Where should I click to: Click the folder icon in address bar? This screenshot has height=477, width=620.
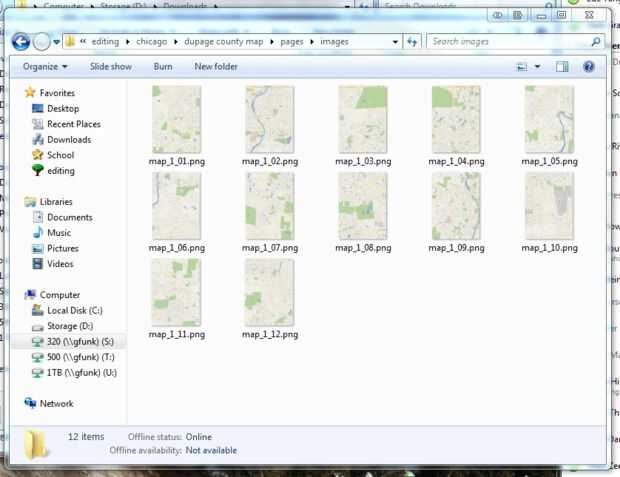coord(70,42)
